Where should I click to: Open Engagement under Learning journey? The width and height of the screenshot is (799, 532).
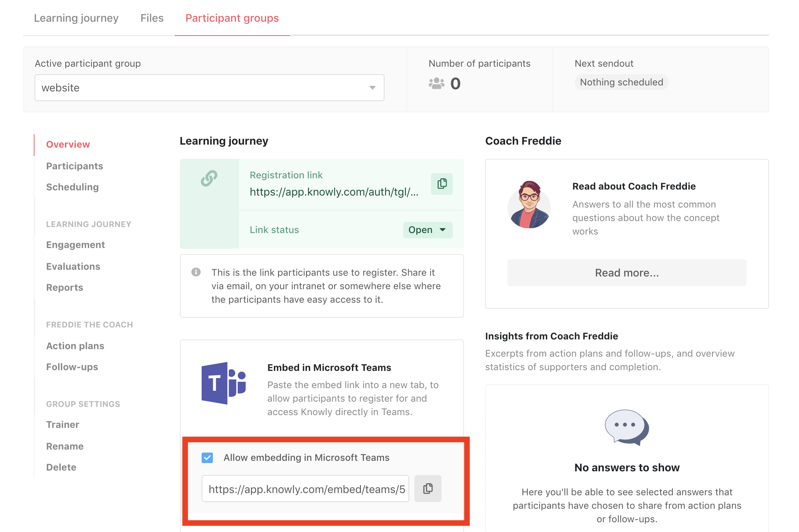point(75,245)
